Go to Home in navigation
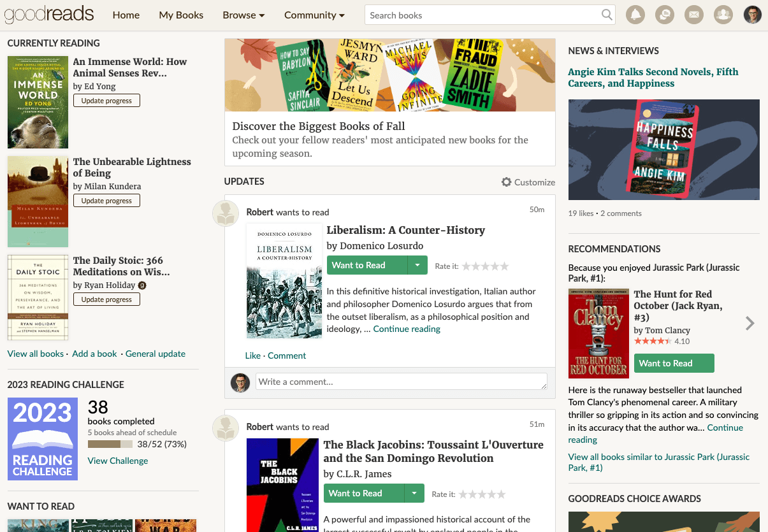 click(x=126, y=15)
